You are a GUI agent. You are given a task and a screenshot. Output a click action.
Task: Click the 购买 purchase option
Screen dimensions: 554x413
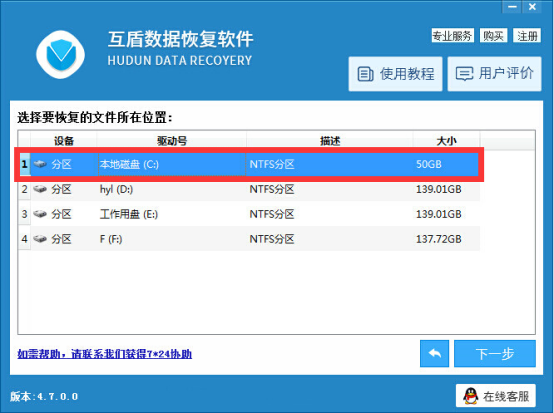click(x=493, y=35)
